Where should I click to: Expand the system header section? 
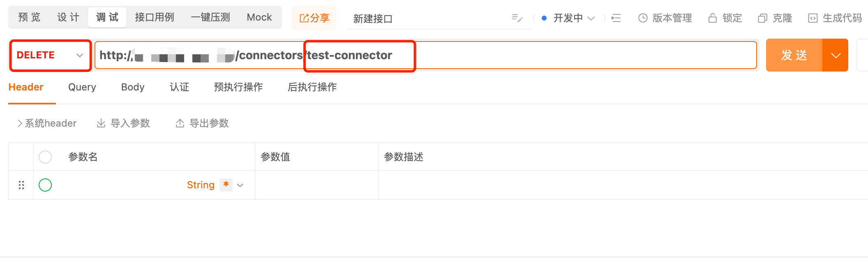click(47, 123)
